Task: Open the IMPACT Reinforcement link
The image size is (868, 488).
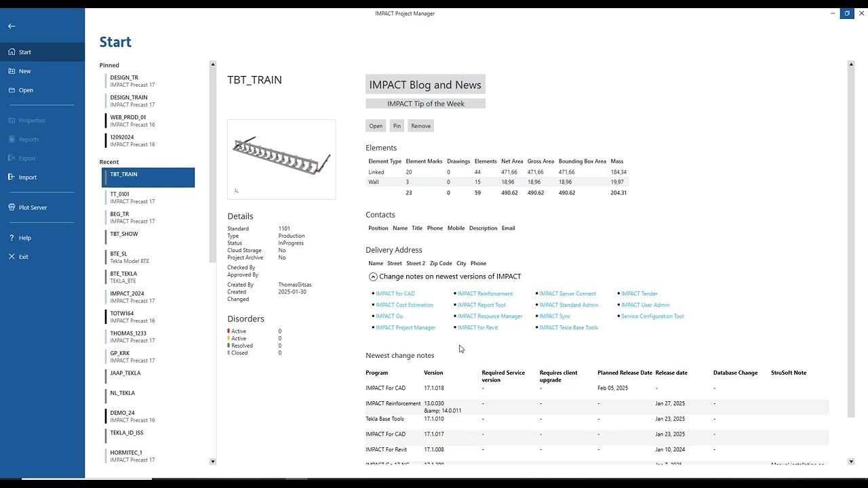Action: [x=485, y=293]
